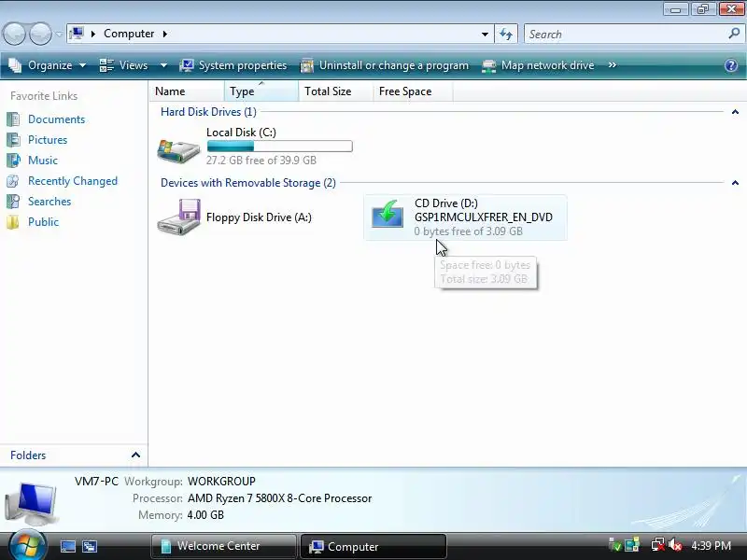This screenshot has height=560, width=747.
Task: Collapse the Devices with Removable Storage group
Action: (x=735, y=183)
